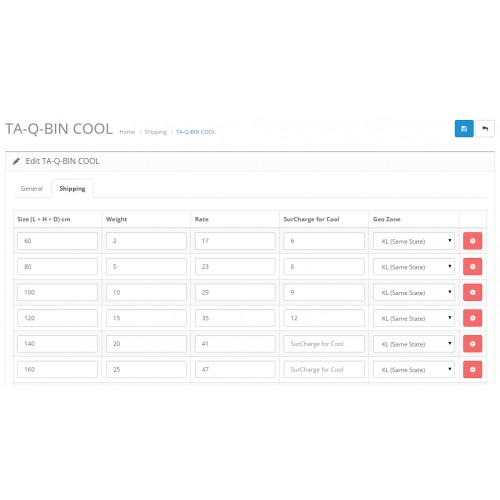Click the pencil icon beside Edit TA-Q-BIN COOL
Image resolution: width=500 pixels, height=500 pixels.
click(x=16, y=161)
